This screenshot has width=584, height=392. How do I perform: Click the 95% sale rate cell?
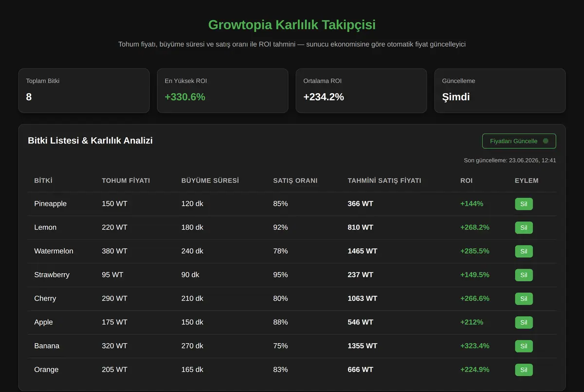coord(280,275)
